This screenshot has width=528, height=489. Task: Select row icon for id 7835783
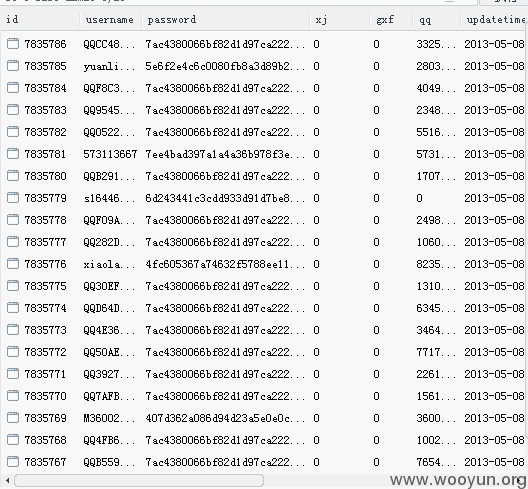point(13,110)
